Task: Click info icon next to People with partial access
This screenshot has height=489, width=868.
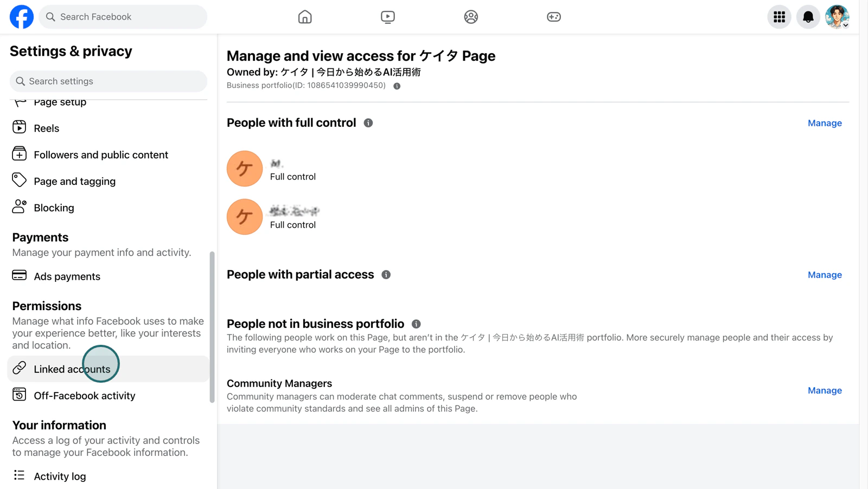Action: (386, 275)
